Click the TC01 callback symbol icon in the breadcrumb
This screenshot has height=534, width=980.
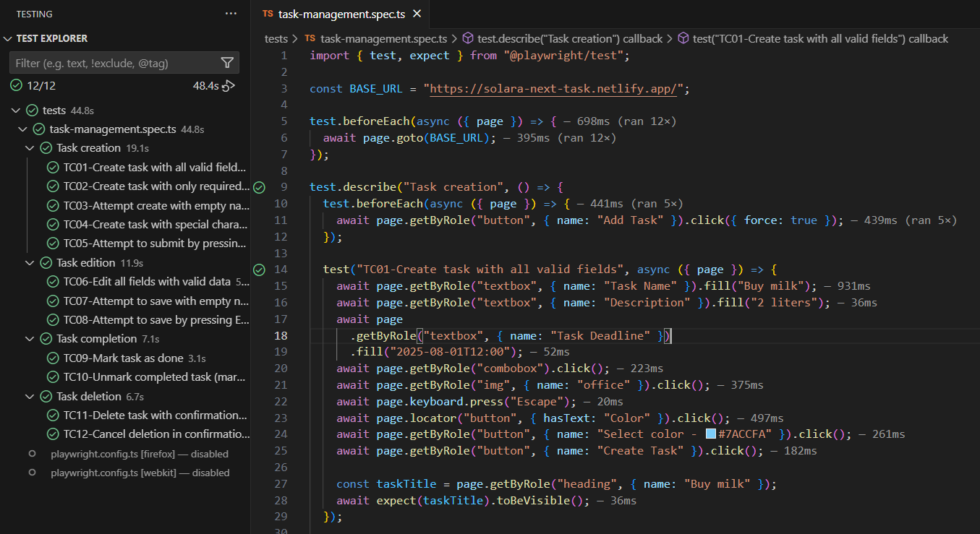[683, 39]
